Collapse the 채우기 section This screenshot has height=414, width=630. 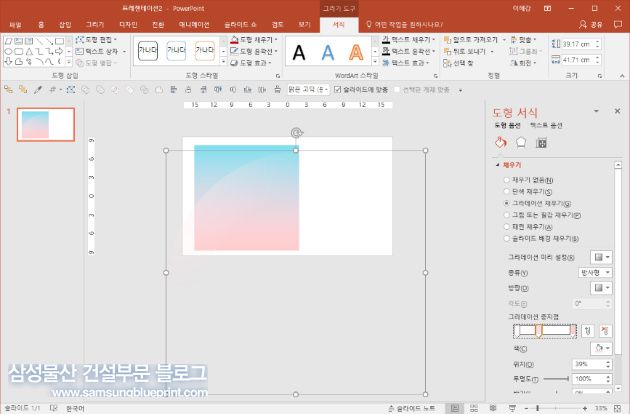coord(508,165)
